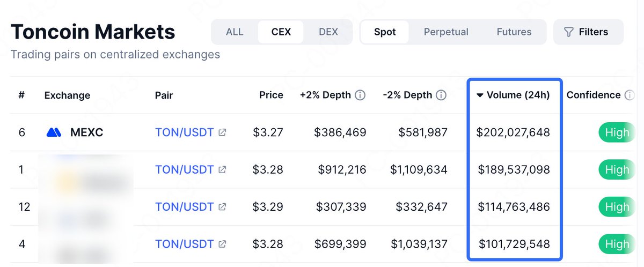Click the +2% Depth info icon
Image resolution: width=644 pixels, height=267 pixels.
360,95
